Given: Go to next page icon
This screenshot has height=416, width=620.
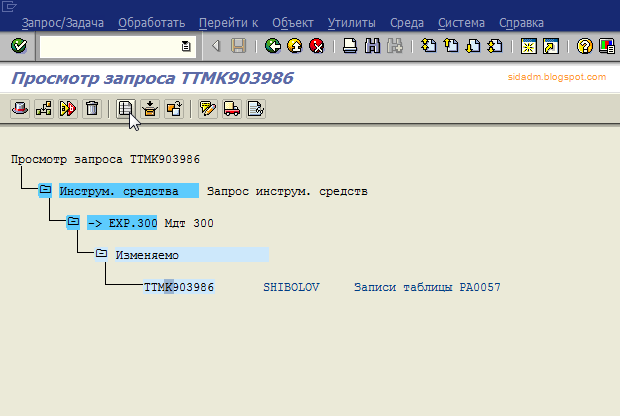Looking at the screenshot, I should (473, 46).
